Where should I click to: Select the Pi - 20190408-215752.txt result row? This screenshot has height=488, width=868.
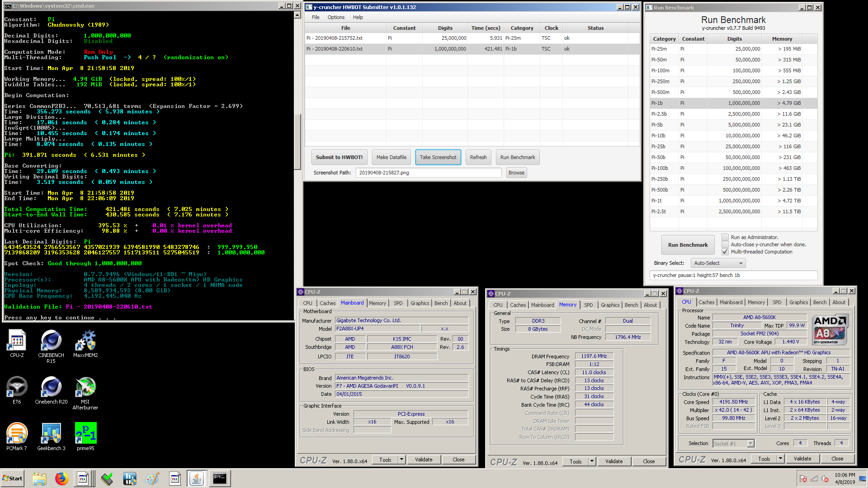(x=472, y=38)
